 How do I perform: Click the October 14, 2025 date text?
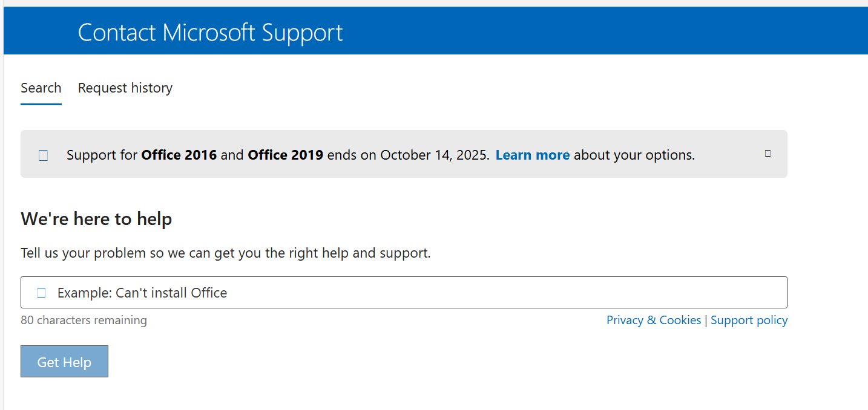click(x=435, y=155)
